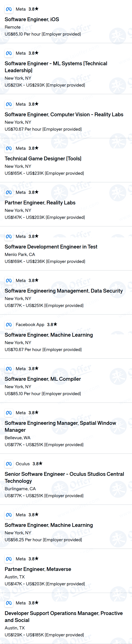Screen dimensions: 132x644
Task: Click the logo icon on the ML Compiler listing
Action: [x=9, y=369]
